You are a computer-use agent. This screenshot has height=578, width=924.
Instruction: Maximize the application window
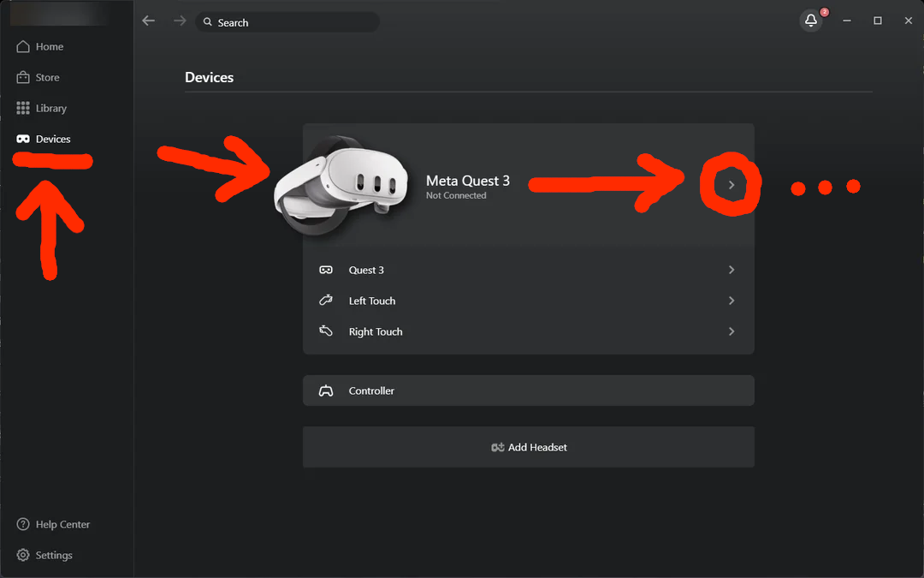878,21
